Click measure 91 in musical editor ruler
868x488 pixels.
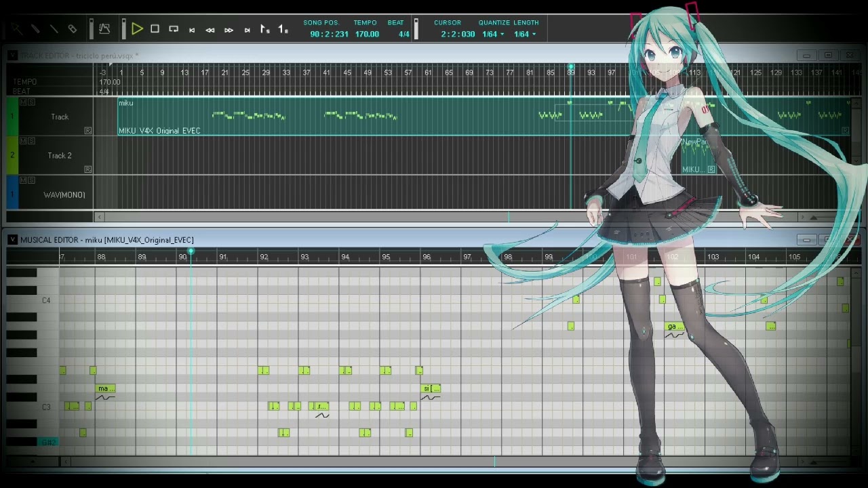coord(223,257)
